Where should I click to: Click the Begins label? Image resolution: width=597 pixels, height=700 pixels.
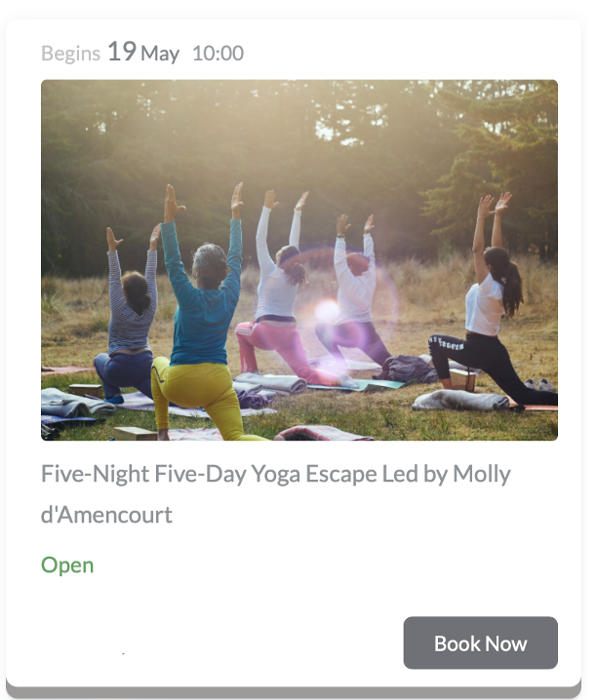pos(70,54)
